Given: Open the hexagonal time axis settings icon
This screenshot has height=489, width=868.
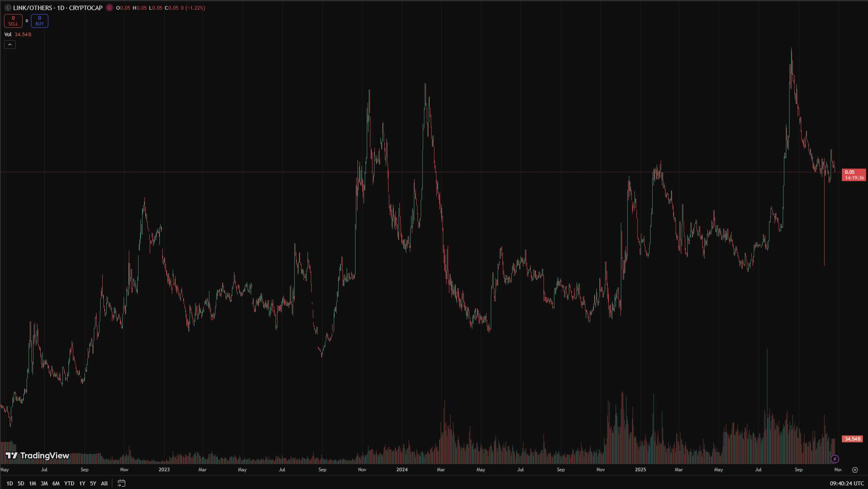Looking at the screenshot, I should (x=855, y=470).
